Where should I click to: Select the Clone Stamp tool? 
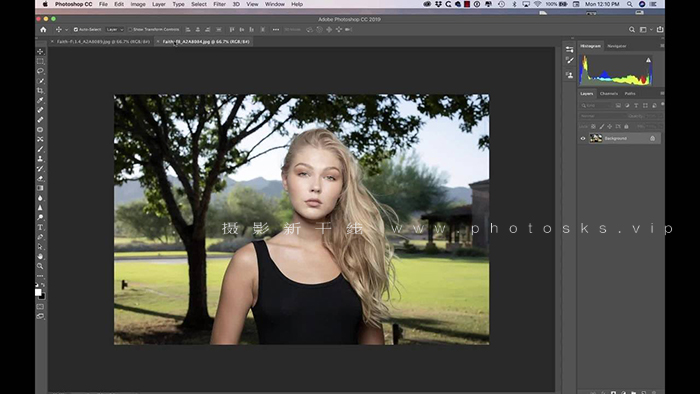(x=40, y=159)
